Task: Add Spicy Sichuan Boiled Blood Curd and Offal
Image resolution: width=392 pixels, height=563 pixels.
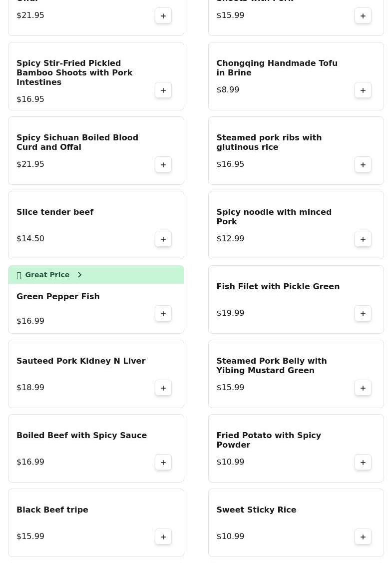Action: coord(163,165)
